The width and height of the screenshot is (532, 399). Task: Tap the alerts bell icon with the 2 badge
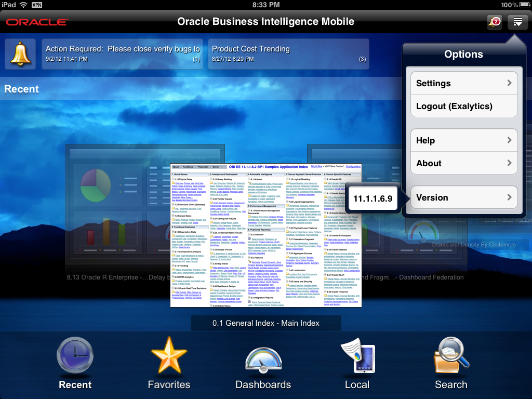click(495, 22)
